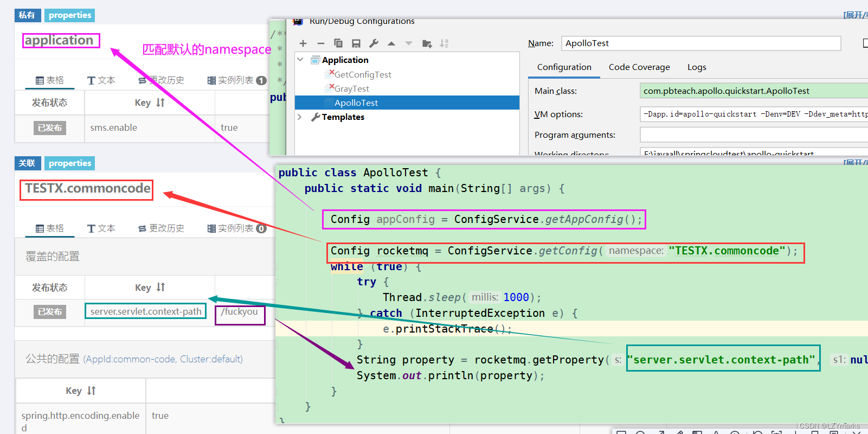Viewport: 868px width, 434px height.
Task: Click table icon in TESTX.commoncode namespace
Action: [40, 228]
